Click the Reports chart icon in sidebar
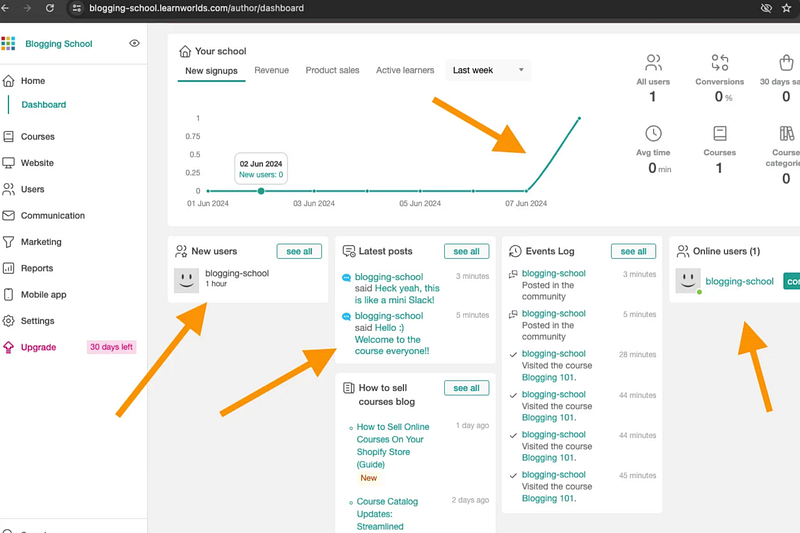The image size is (800, 533). coord(8,268)
